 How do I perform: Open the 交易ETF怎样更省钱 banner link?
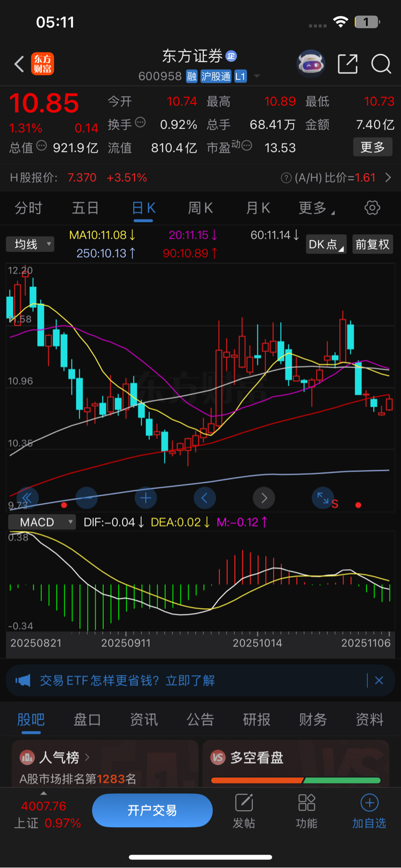click(127, 681)
